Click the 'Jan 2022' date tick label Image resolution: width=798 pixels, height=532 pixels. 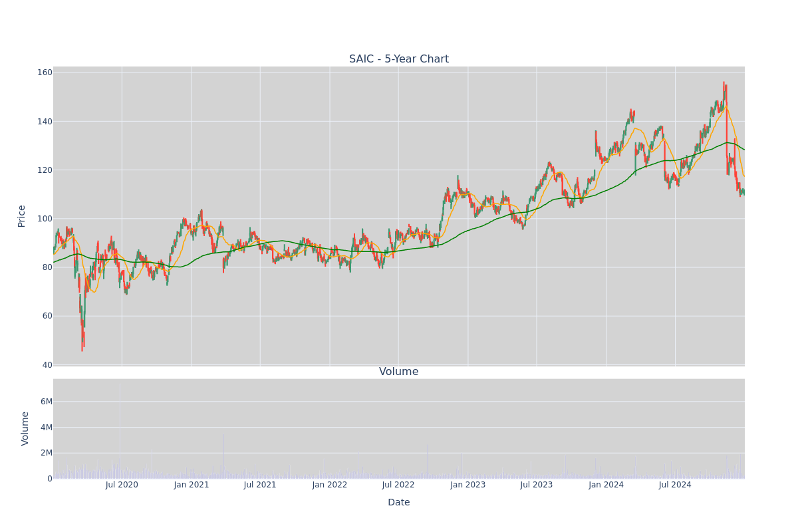point(330,485)
